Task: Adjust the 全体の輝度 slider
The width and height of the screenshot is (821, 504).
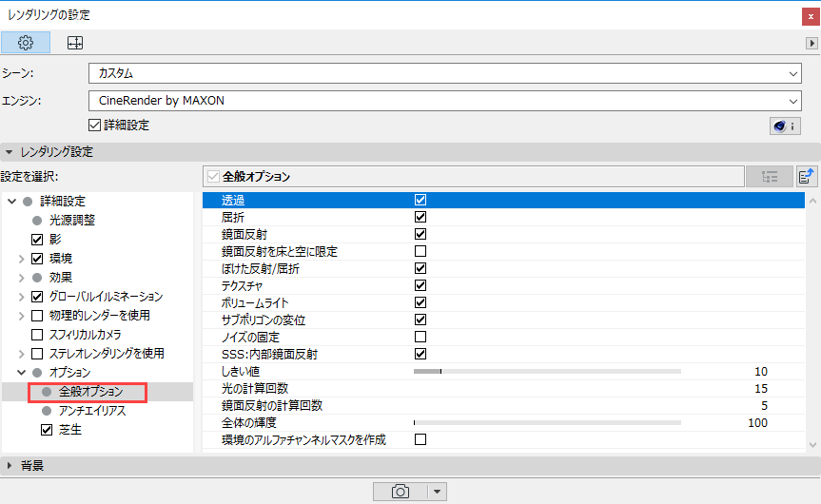Action: coord(547,422)
